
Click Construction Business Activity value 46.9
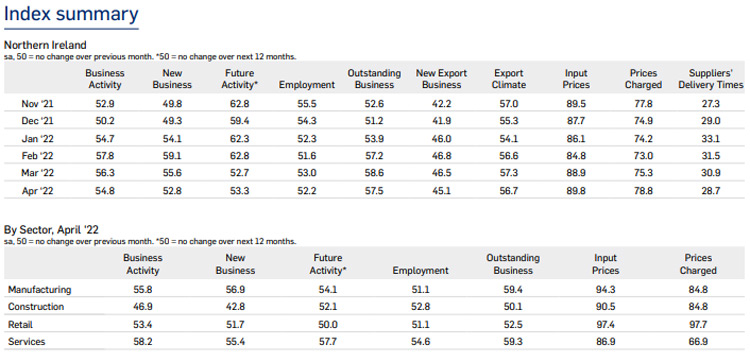point(142,307)
